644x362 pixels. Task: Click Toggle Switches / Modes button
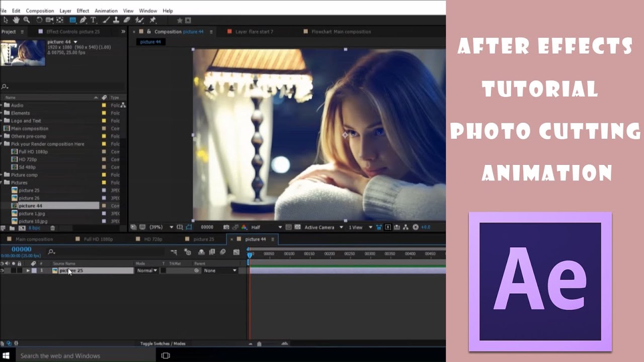[x=163, y=344]
